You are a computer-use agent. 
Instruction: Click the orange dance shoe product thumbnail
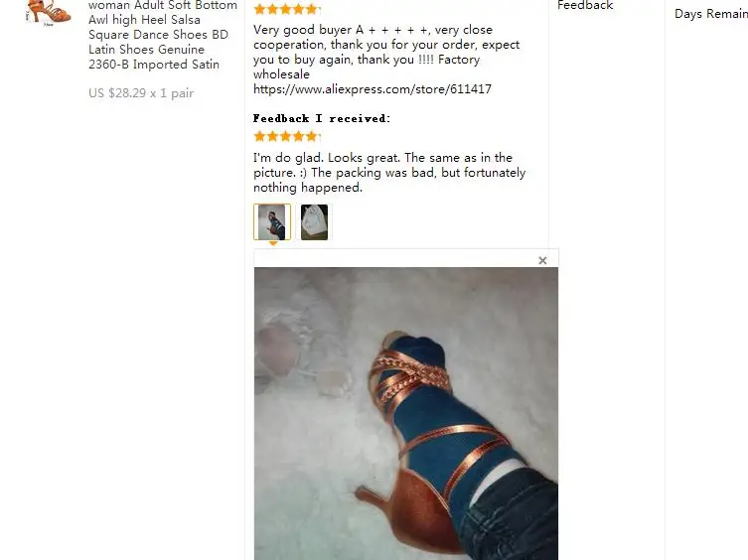(x=49, y=12)
